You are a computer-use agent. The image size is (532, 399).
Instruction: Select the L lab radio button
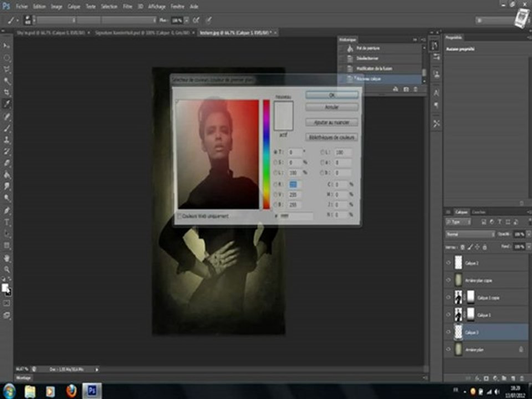coord(323,152)
